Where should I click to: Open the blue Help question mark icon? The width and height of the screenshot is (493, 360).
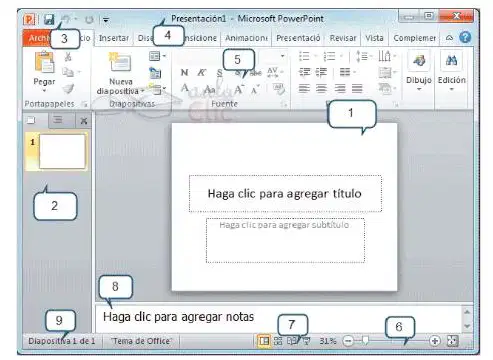(x=465, y=38)
